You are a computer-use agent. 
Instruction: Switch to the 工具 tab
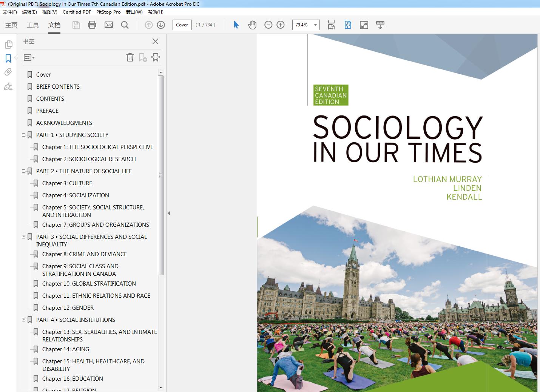tap(33, 25)
